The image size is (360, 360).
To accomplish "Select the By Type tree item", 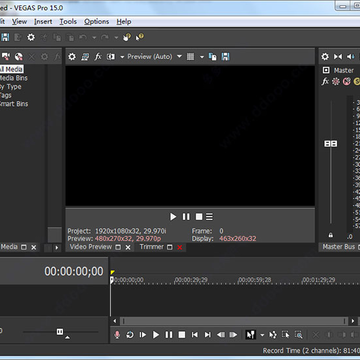I will pyautogui.click(x=11, y=87).
